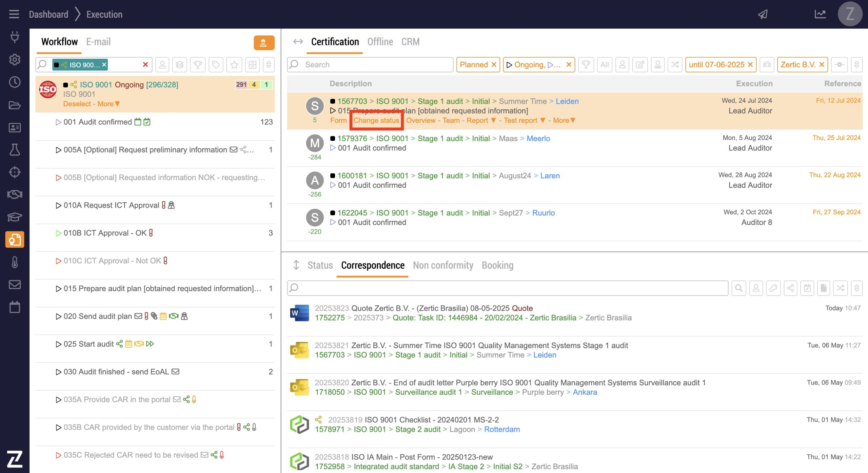The width and height of the screenshot is (868, 473).
Task: Switch to the E-mail tab
Action: point(98,42)
